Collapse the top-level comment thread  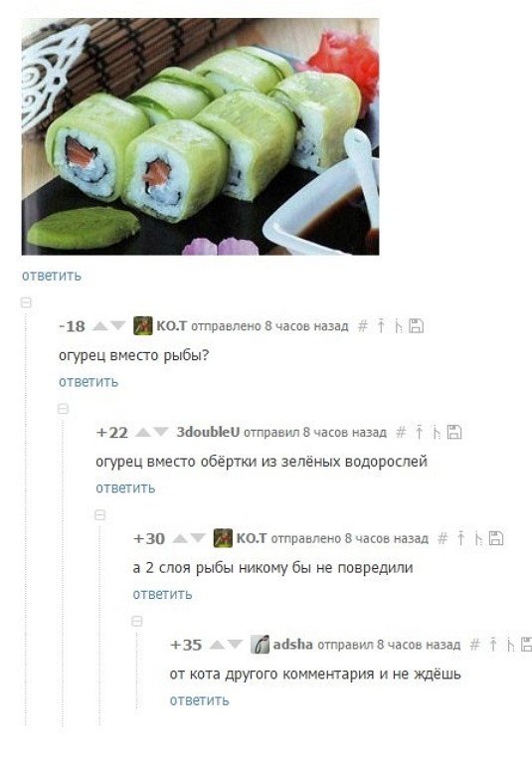coord(26,302)
